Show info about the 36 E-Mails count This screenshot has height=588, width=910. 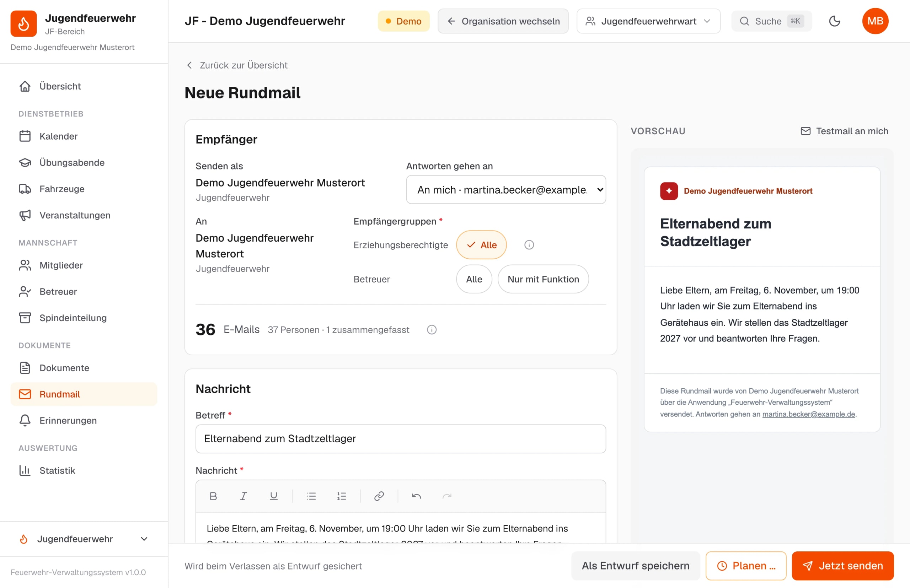point(431,329)
